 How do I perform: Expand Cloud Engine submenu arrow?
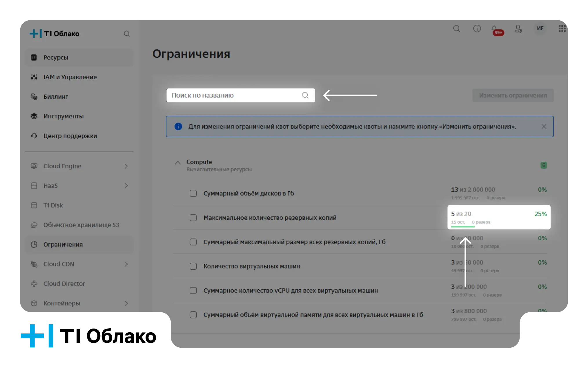(126, 166)
